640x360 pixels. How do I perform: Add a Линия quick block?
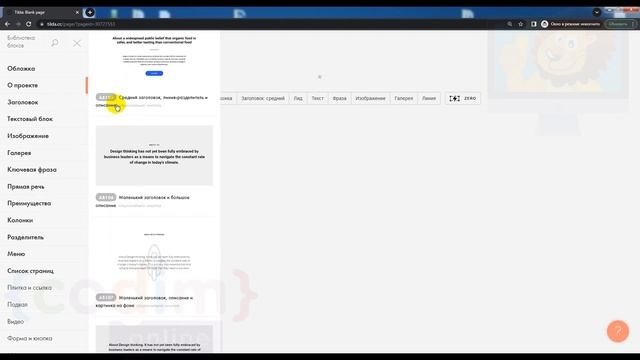click(x=429, y=98)
